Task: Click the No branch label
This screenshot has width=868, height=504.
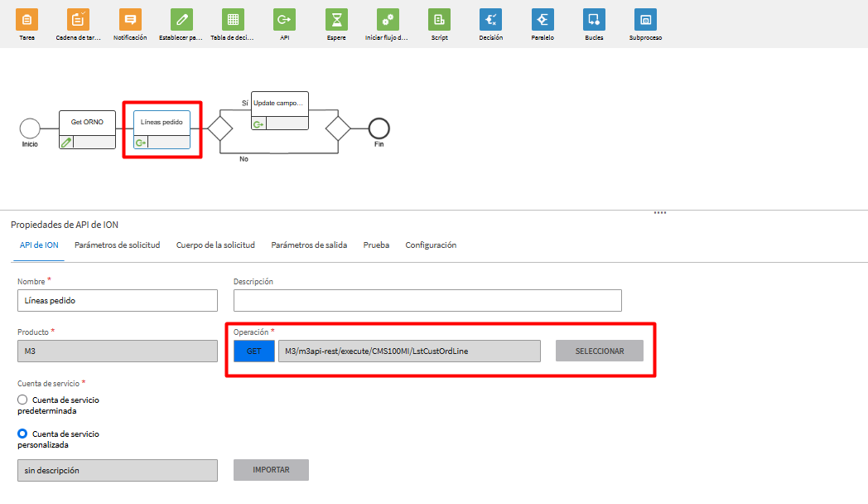Action: point(244,159)
